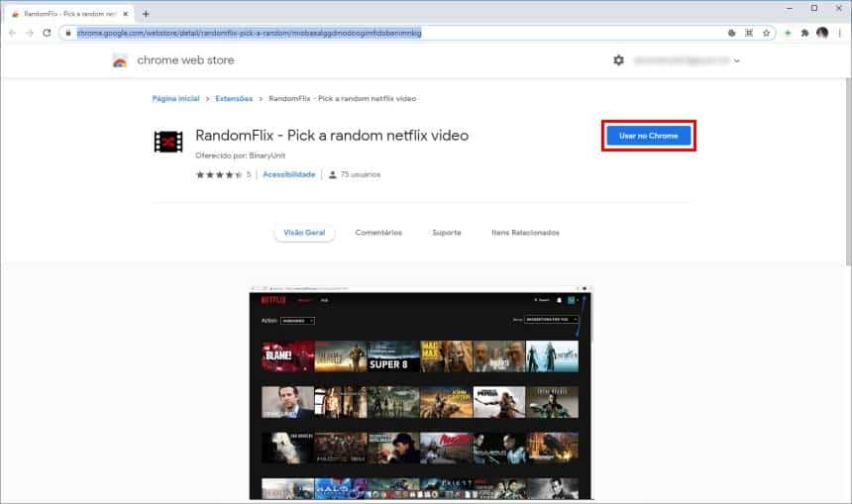Click the browser forward arrow
The height and width of the screenshot is (504, 852).
click(30, 33)
